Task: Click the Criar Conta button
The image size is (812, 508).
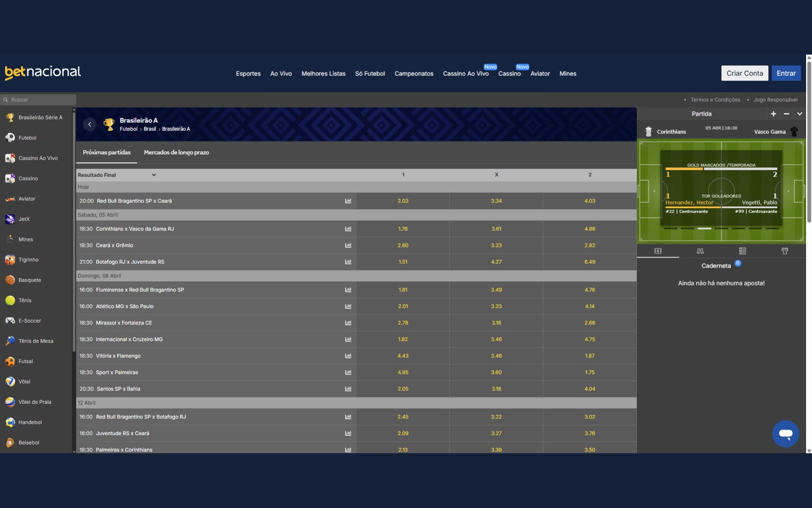Action: click(744, 73)
